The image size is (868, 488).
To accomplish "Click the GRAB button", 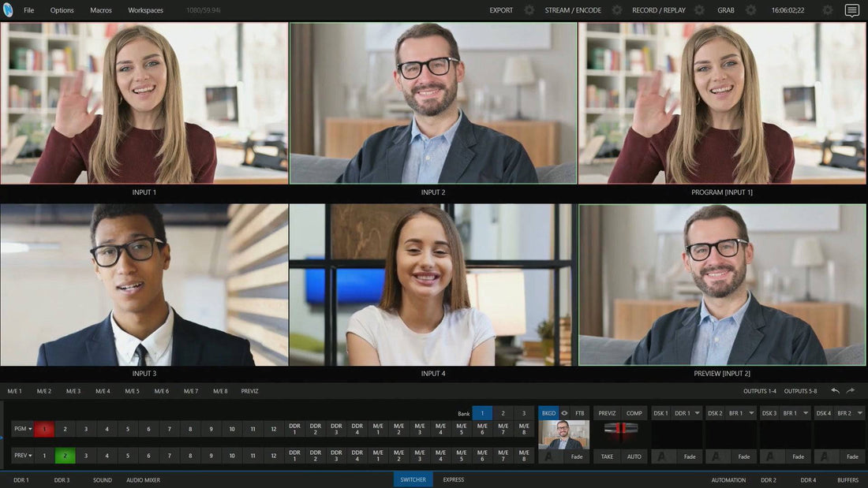I will click(726, 10).
